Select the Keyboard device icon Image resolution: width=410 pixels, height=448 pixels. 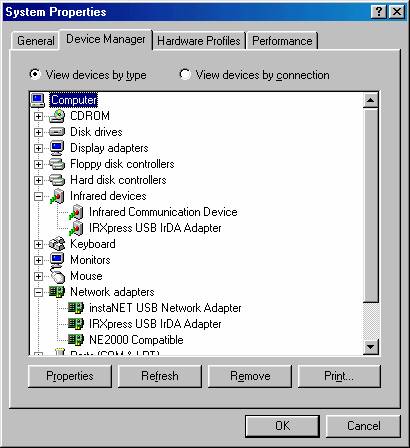point(57,244)
